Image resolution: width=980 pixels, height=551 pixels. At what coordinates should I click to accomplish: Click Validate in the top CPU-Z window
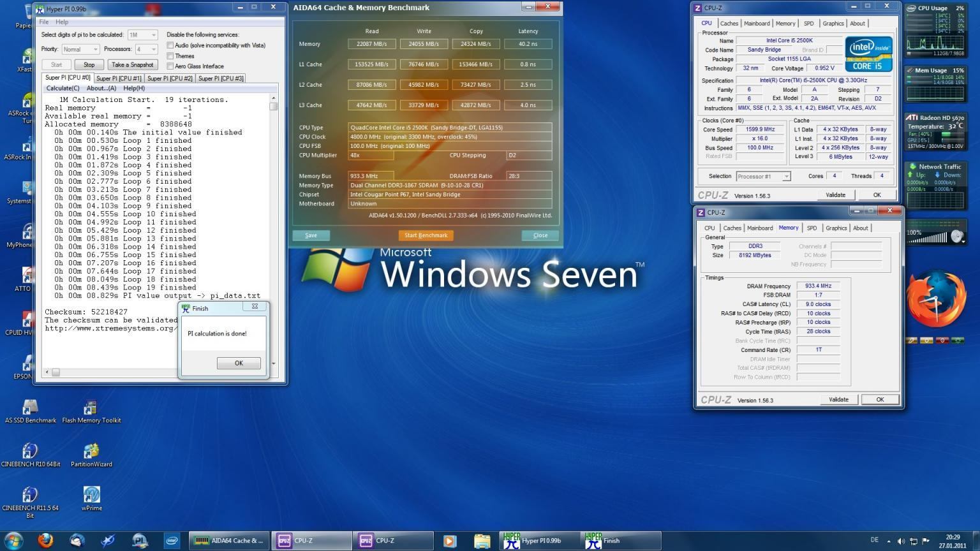pyautogui.click(x=835, y=195)
